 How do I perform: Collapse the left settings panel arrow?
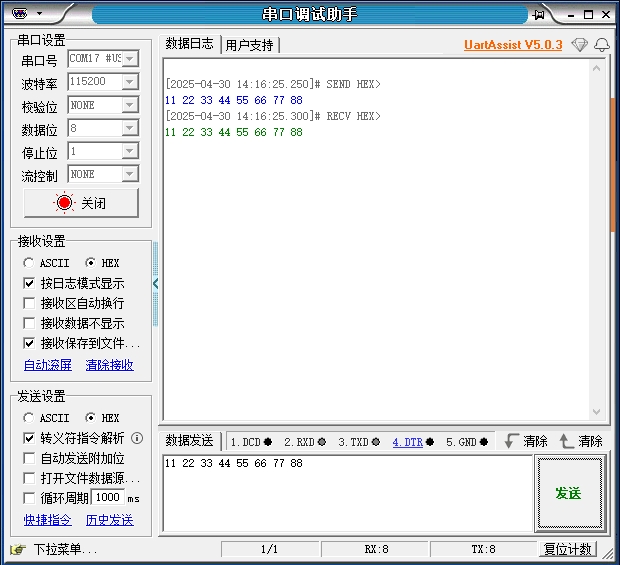[155, 283]
